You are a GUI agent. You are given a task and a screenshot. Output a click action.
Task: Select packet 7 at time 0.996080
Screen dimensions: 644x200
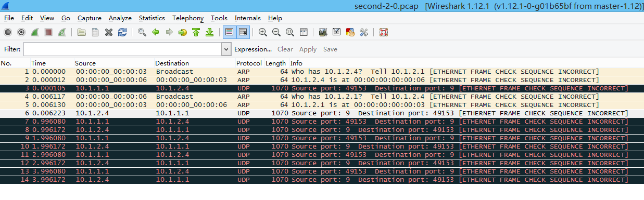point(322,122)
